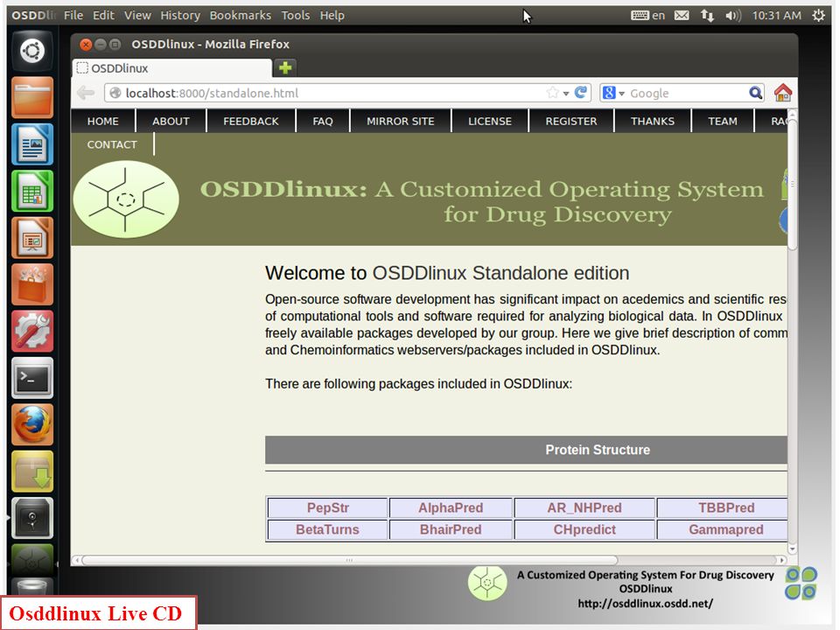The image size is (840, 630).
Task: Open the File menu
Action: [73, 16]
